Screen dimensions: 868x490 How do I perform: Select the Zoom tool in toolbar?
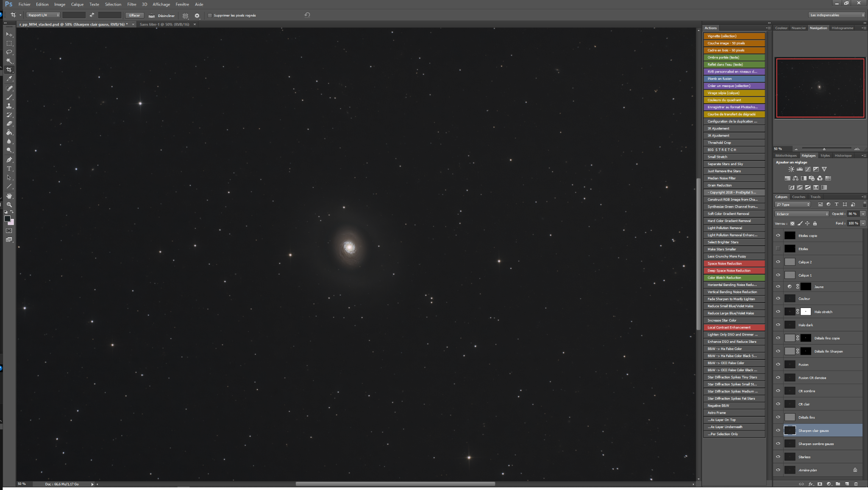(9, 204)
